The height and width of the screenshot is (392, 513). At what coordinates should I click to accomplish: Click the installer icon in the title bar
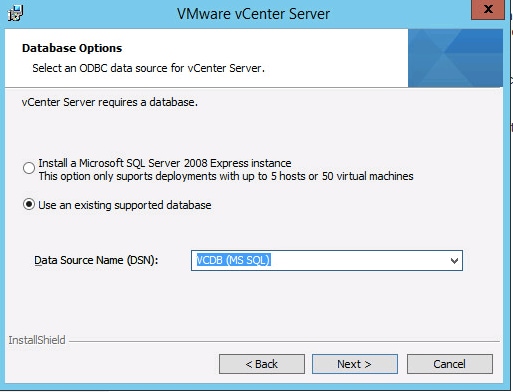tap(16, 14)
